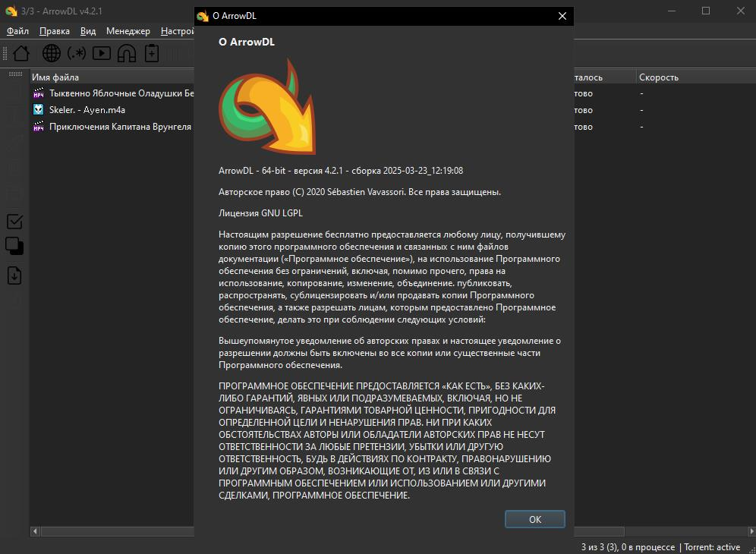
Task: Click ArrowDL icon in dialog title bar
Action: coord(203,16)
